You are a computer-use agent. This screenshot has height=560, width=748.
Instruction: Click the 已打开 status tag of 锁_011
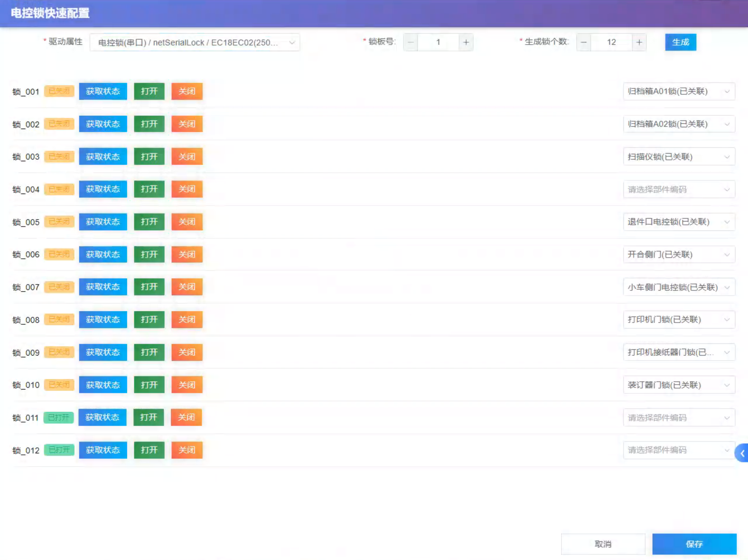[59, 418]
